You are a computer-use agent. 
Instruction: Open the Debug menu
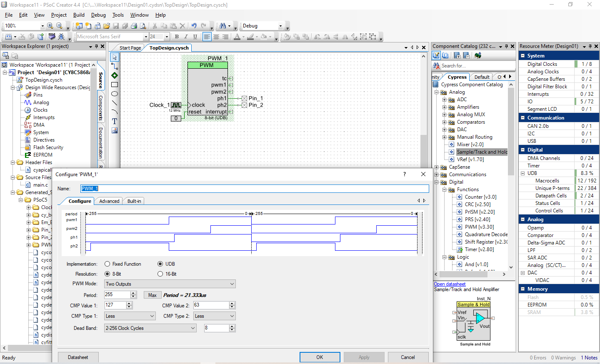[98, 15]
